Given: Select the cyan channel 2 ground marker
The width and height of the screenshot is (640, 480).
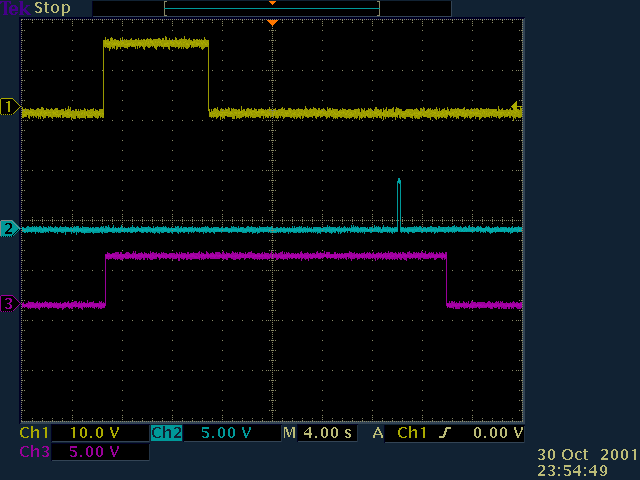Looking at the screenshot, I should (10, 229).
